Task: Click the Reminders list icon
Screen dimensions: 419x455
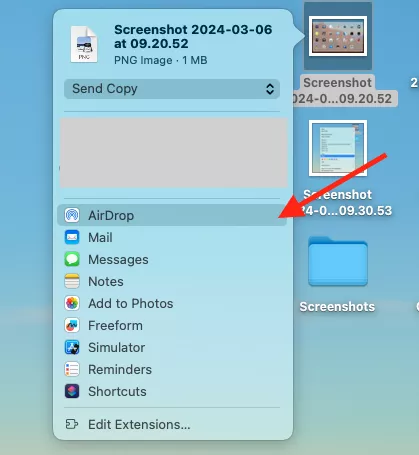Action: pos(72,369)
